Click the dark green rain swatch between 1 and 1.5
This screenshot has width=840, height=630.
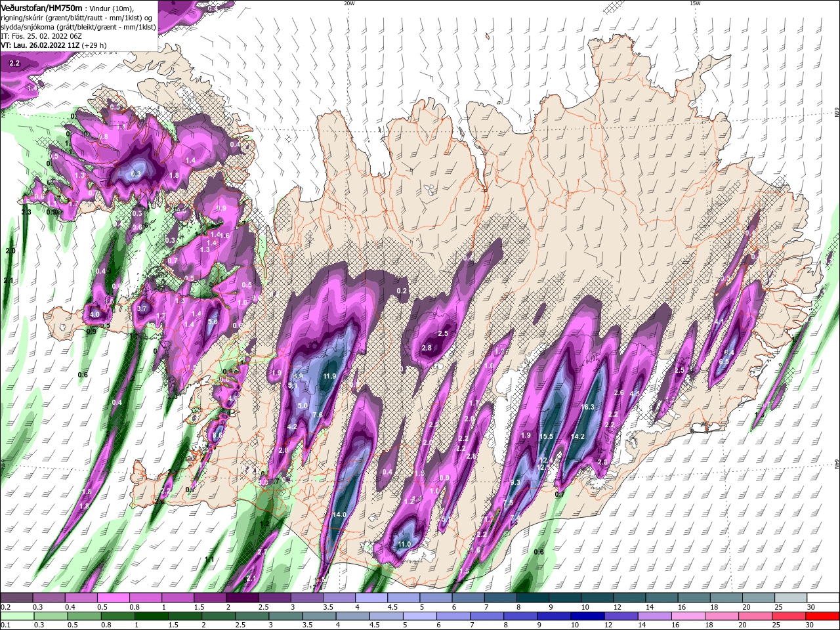151,616
